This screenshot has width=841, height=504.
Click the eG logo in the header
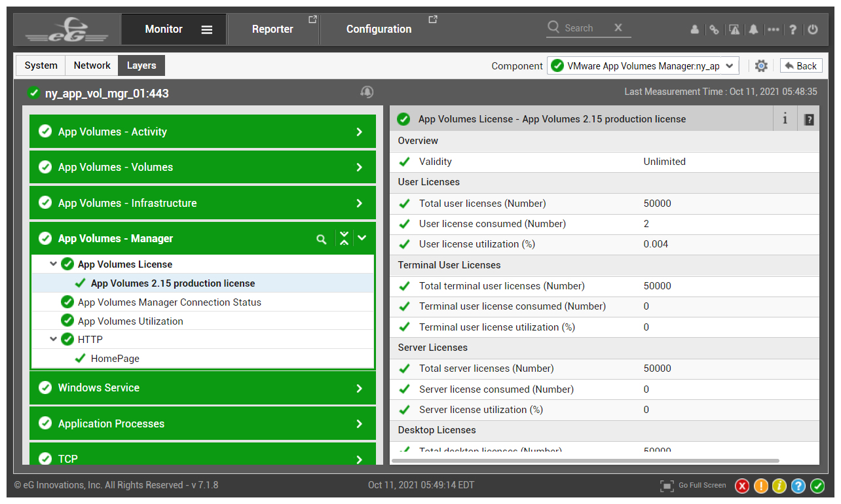click(x=67, y=29)
